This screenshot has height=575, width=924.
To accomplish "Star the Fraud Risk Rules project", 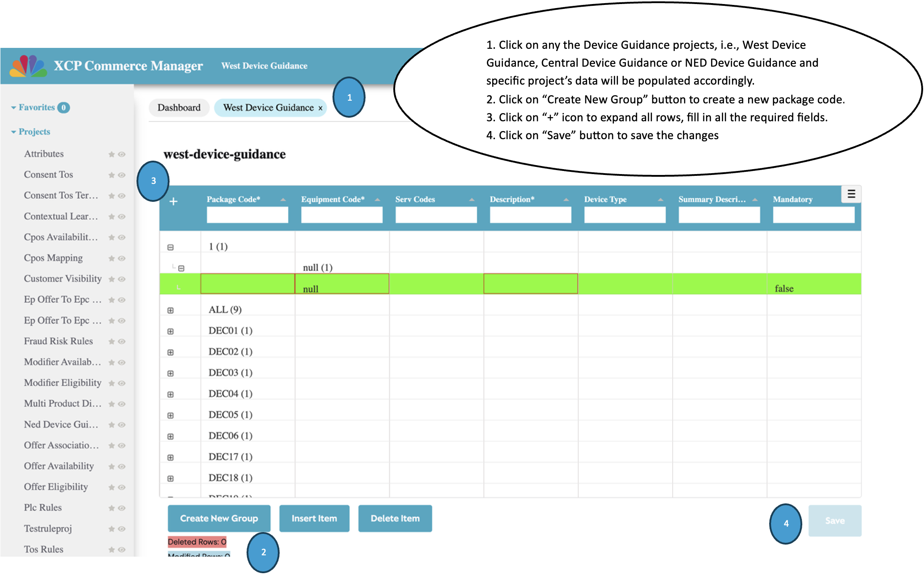I will [x=111, y=341].
